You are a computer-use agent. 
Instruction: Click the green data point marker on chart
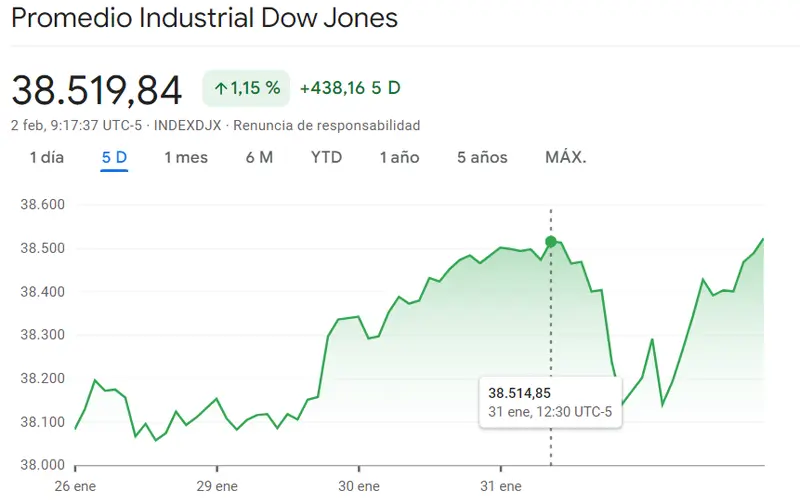point(551,241)
